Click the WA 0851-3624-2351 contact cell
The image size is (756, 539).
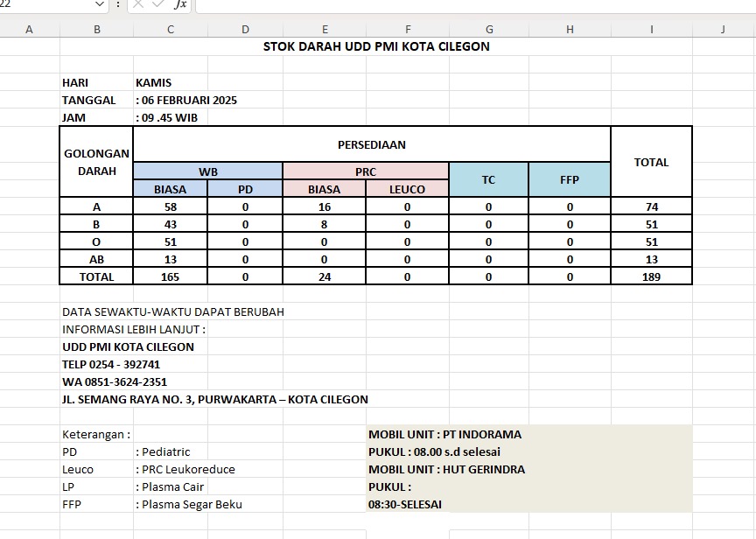pyautogui.click(x=115, y=381)
